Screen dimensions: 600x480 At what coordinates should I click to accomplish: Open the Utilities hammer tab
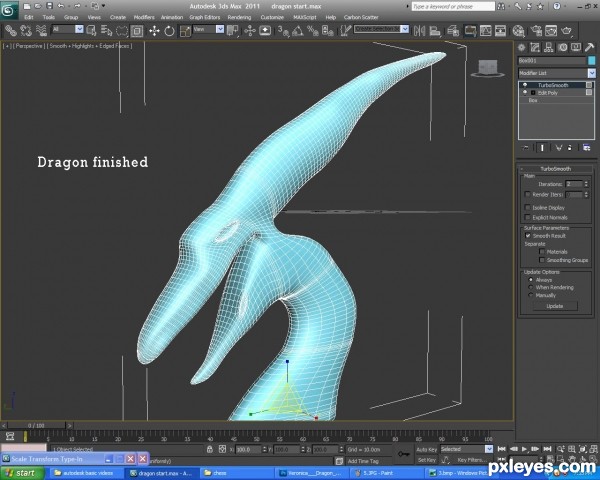(x=589, y=47)
